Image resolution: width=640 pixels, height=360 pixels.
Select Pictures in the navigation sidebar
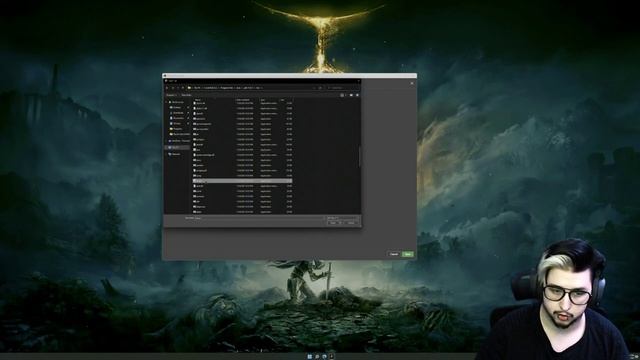[176, 123]
